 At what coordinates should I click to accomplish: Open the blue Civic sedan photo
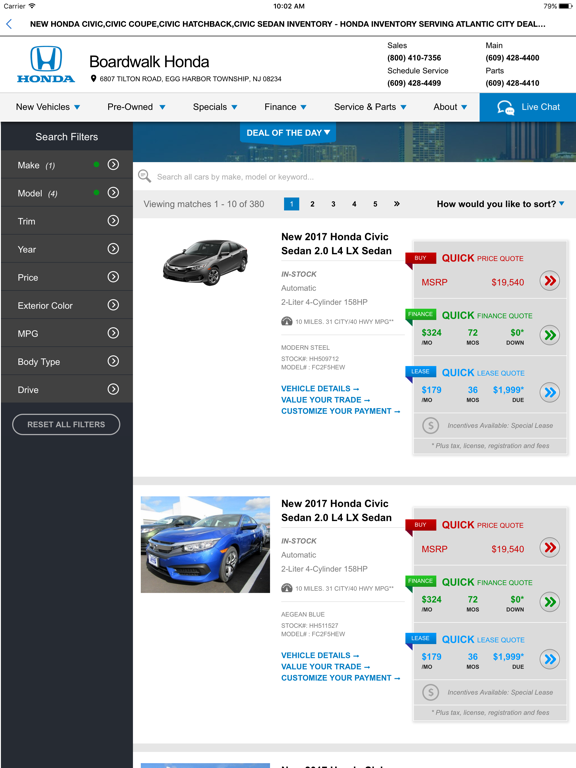(205, 545)
